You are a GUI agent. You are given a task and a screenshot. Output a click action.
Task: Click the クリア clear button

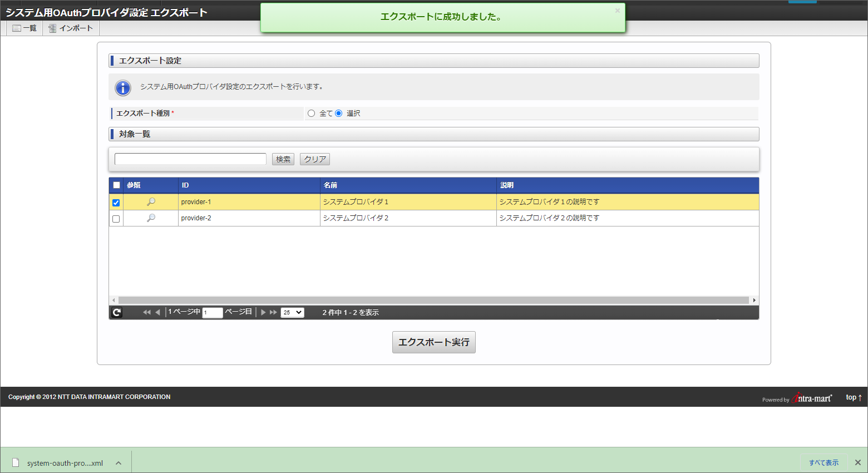[315, 159]
